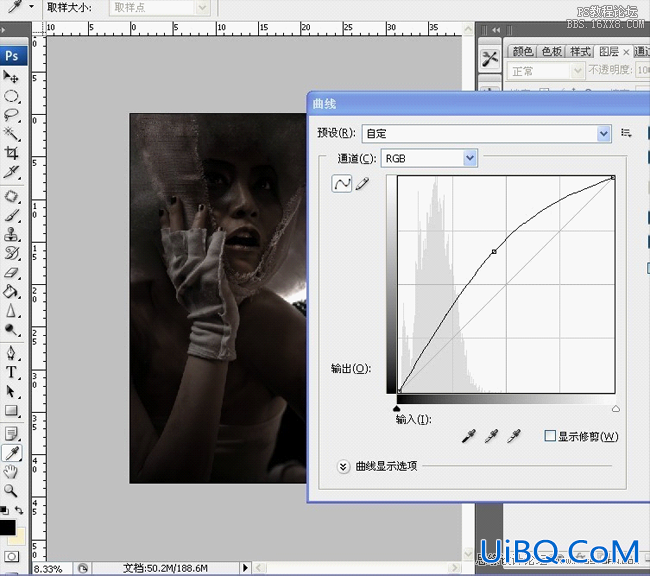Switch to the 通道 tab

click(x=642, y=51)
